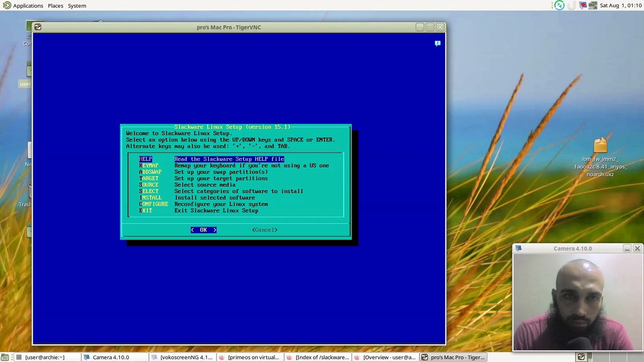Choose the TARGET partitions option
The image size is (644, 362).
148,178
